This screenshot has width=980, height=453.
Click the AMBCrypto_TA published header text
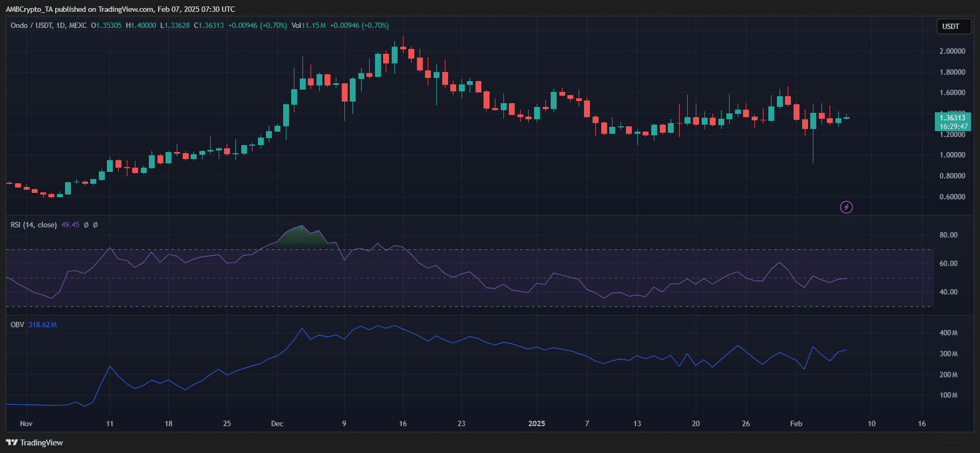120,9
